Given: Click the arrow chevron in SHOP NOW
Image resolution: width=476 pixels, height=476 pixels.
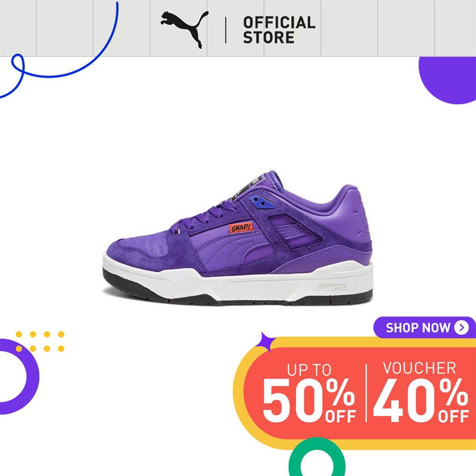Looking at the screenshot, I should pos(461,327).
